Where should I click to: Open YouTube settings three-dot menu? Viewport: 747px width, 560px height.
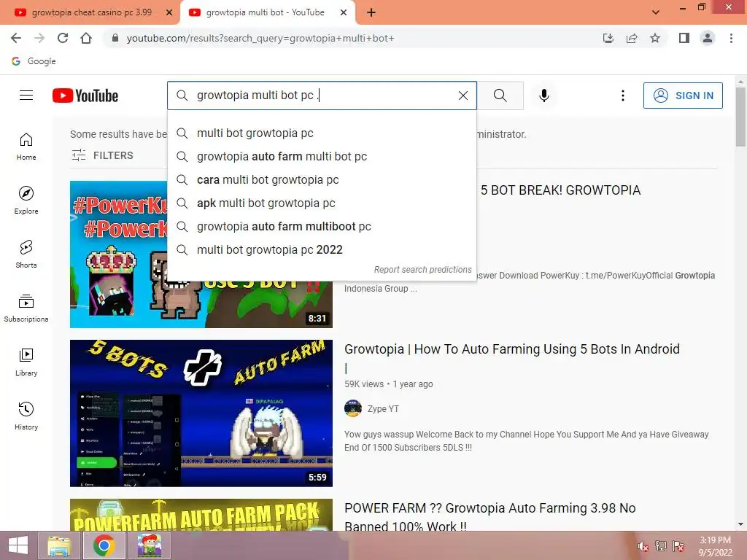(x=623, y=96)
